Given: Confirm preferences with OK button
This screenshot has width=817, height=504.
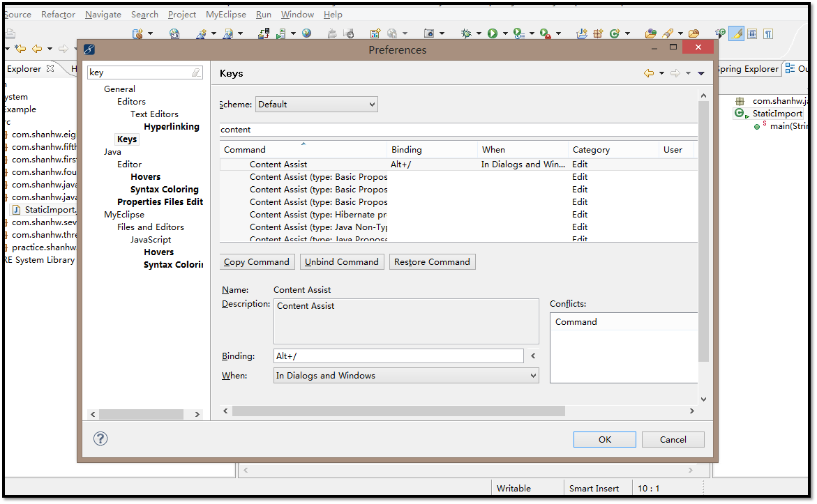Looking at the screenshot, I should [x=604, y=439].
